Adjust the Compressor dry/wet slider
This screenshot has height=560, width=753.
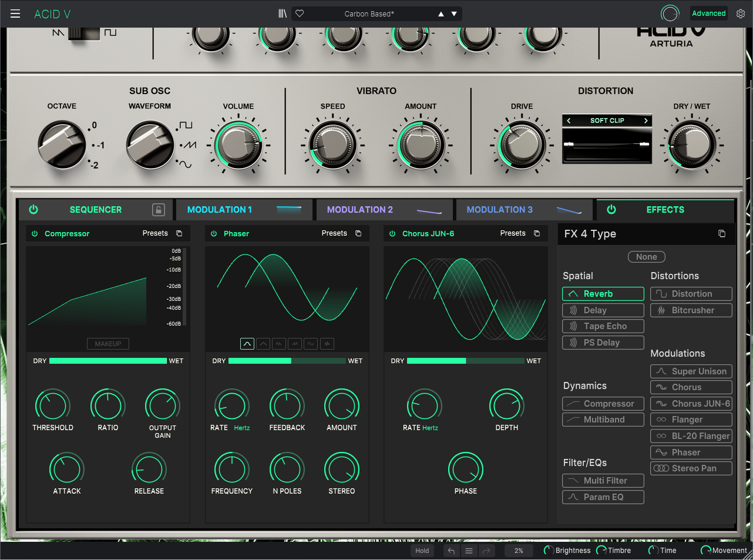click(x=108, y=361)
